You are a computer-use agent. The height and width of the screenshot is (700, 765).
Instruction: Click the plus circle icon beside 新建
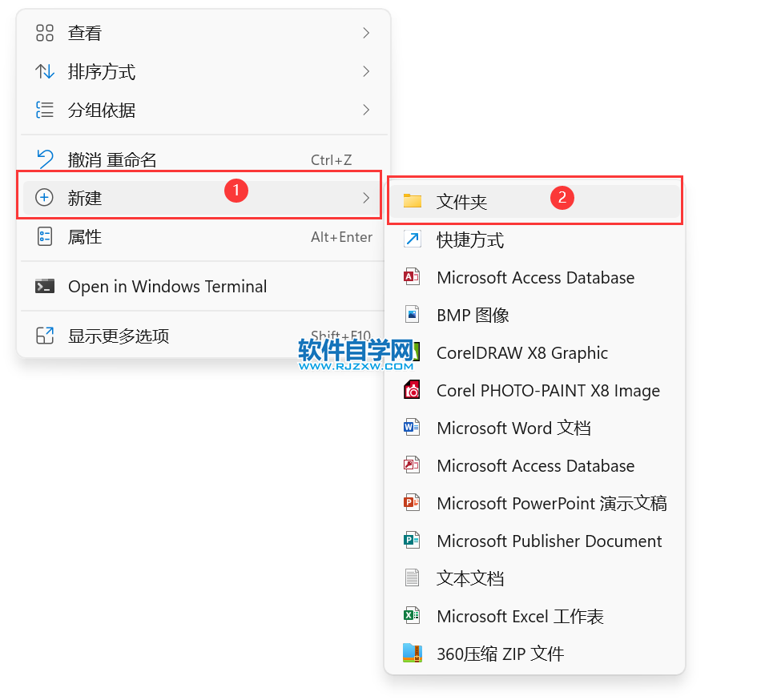pos(44,198)
